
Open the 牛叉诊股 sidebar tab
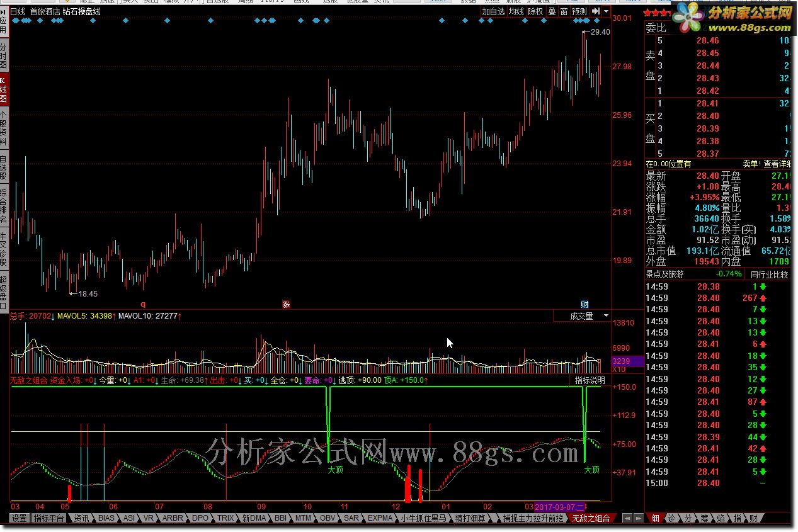(x=4, y=249)
